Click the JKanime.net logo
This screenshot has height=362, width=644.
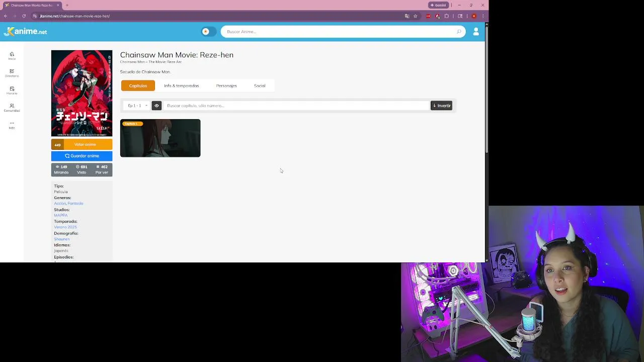[x=25, y=31]
